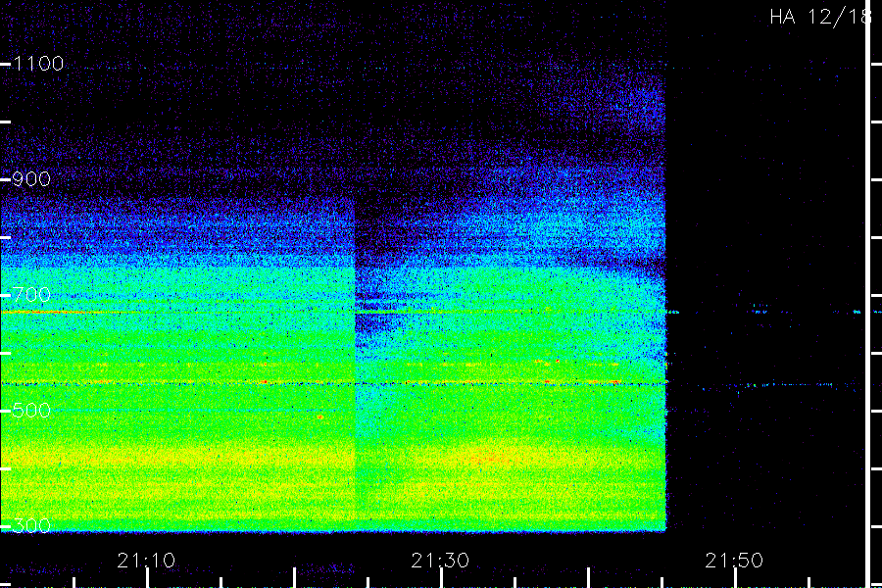Screen dimensions: 882x588
Task: Click the 21:30 time axis label
Action: (440, 561)
